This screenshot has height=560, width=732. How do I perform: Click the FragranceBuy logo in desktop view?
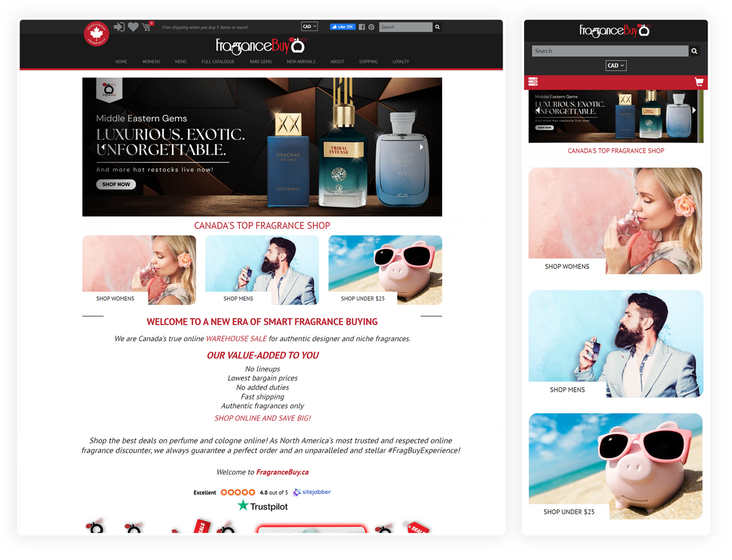point(261,46)
